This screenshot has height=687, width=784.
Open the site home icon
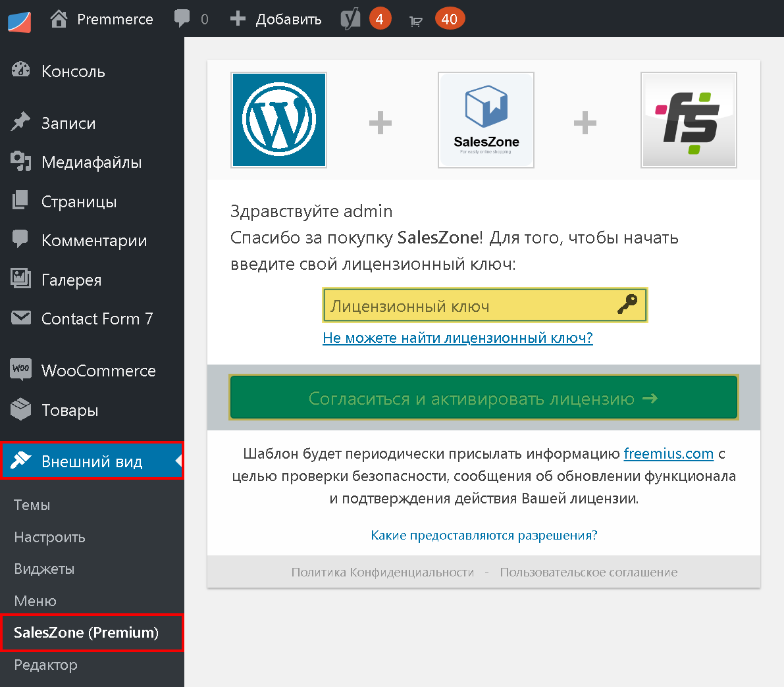59,19
